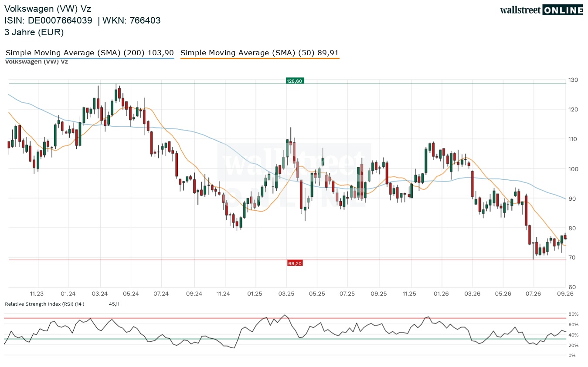Click the WKN 766403 text

pos(133,20)
